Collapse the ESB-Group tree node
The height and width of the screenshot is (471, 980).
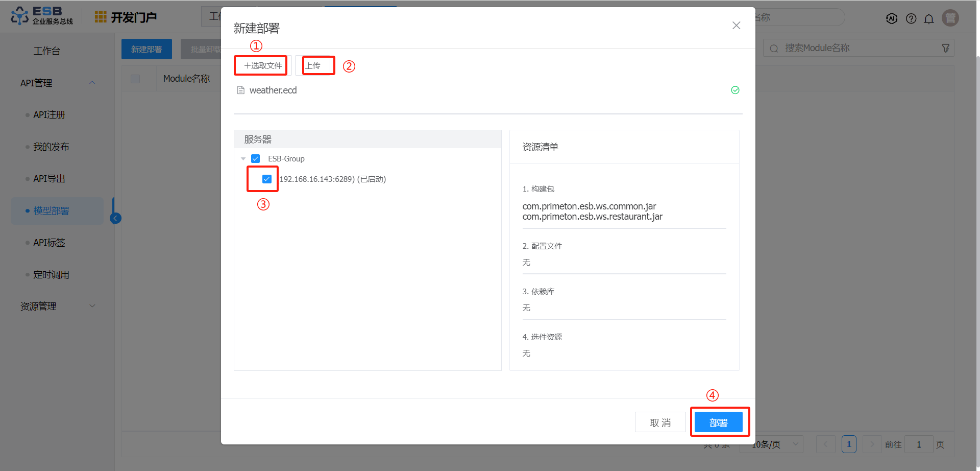point(243,159)
